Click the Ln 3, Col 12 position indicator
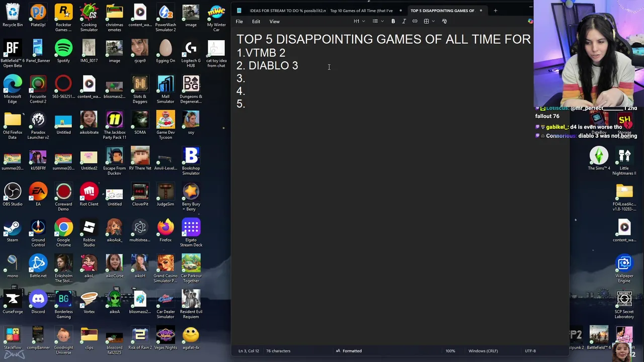 coord(249,351)
